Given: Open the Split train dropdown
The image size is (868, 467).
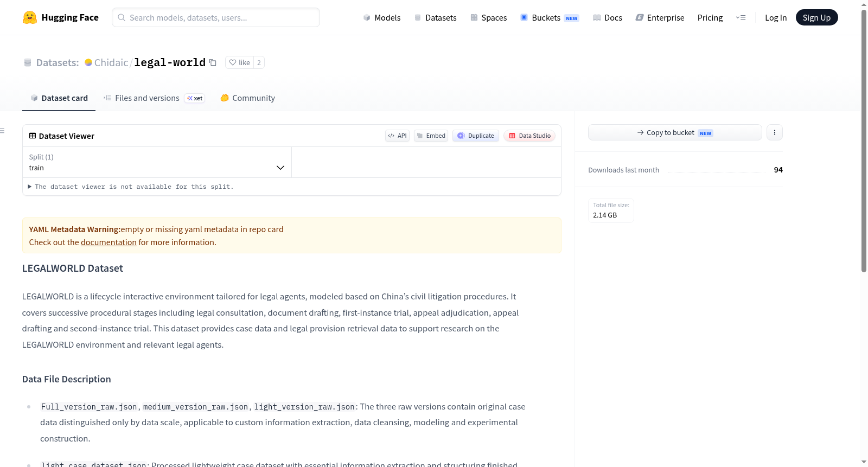Looking at the screenshot, I should pos(157,162).
